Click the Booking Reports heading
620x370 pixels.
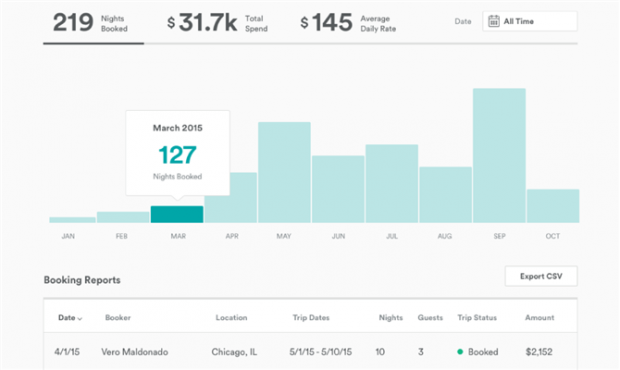tap(82, 280)
